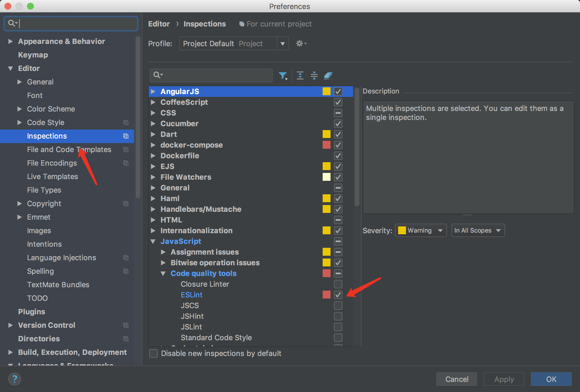Viewport: 580px width, 392px height.
Task: Click the red severity swatch for docker-compose
Action: tap(326, 145)
